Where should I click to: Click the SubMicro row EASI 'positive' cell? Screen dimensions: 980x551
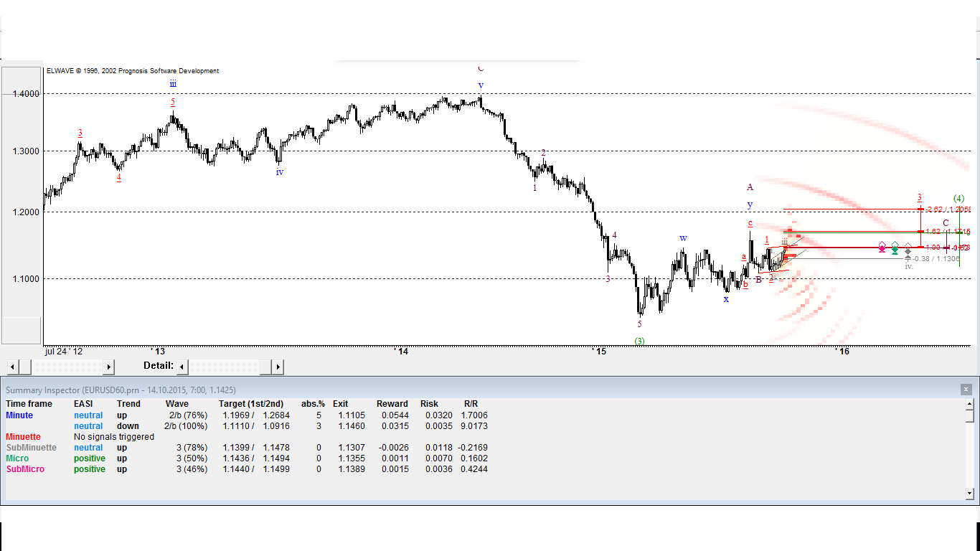coord(90,469)
